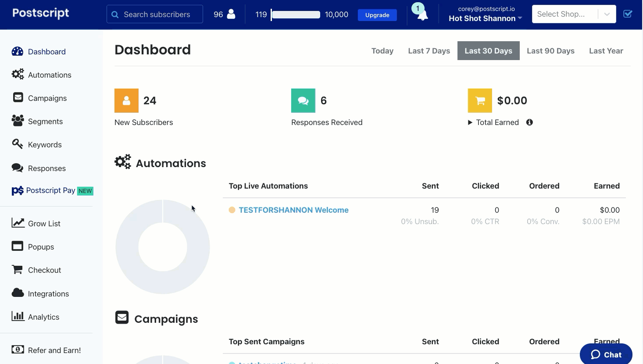Click the $0.00 EPM value

601,221
